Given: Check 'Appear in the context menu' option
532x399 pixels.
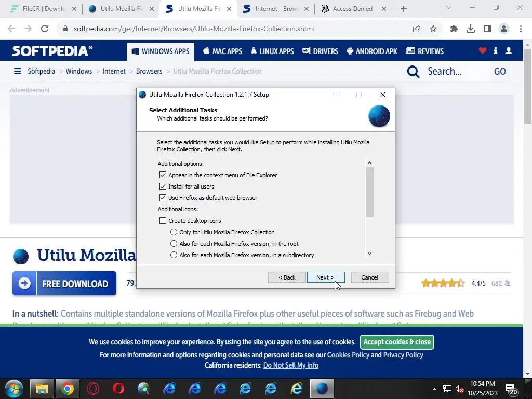Looking at the screenshot, I should click(163, 175).
